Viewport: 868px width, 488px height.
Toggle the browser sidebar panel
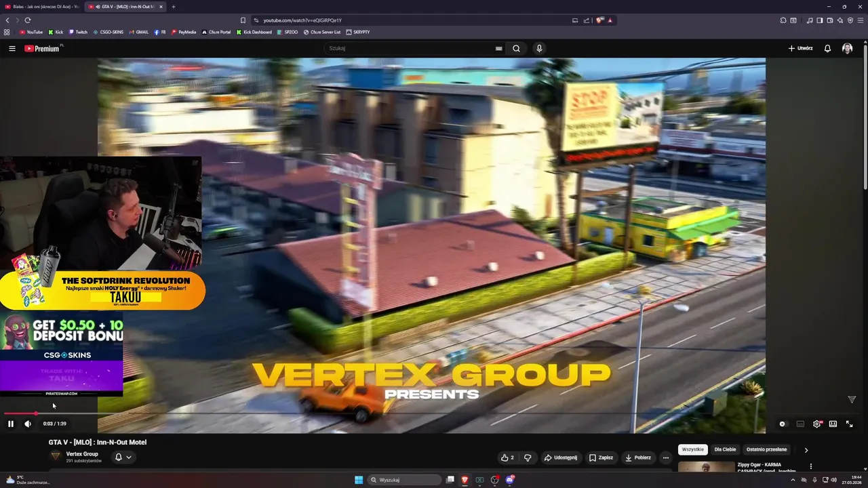coord(820,20)
